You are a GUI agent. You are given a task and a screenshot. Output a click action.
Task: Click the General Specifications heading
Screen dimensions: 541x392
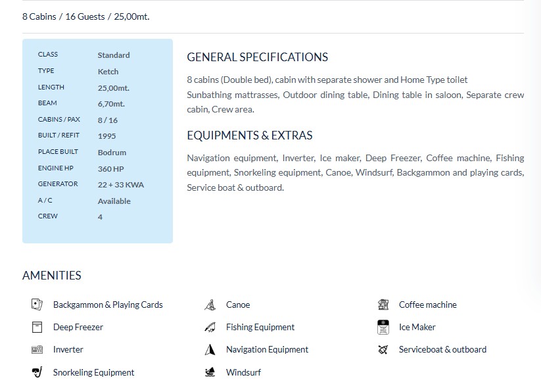pyautogui.click(x=257, y=57)
